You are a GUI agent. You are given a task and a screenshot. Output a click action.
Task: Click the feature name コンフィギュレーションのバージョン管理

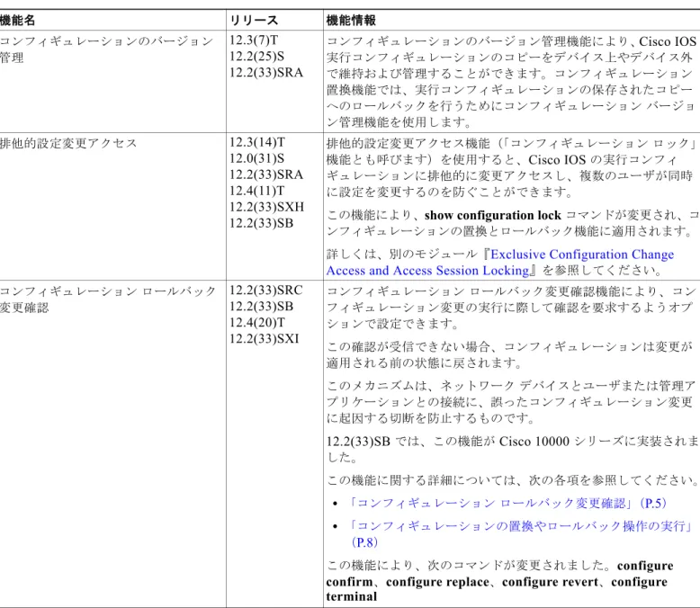(106, 49)
